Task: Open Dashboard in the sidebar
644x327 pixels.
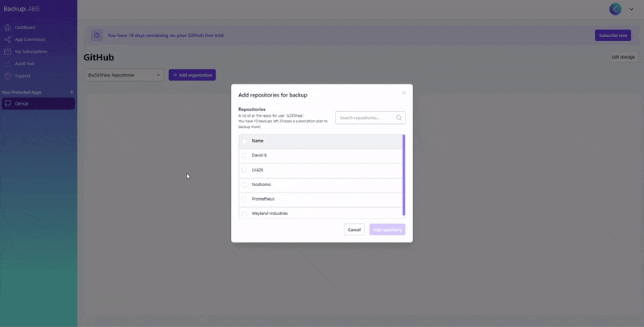Action: click(25, 27)
